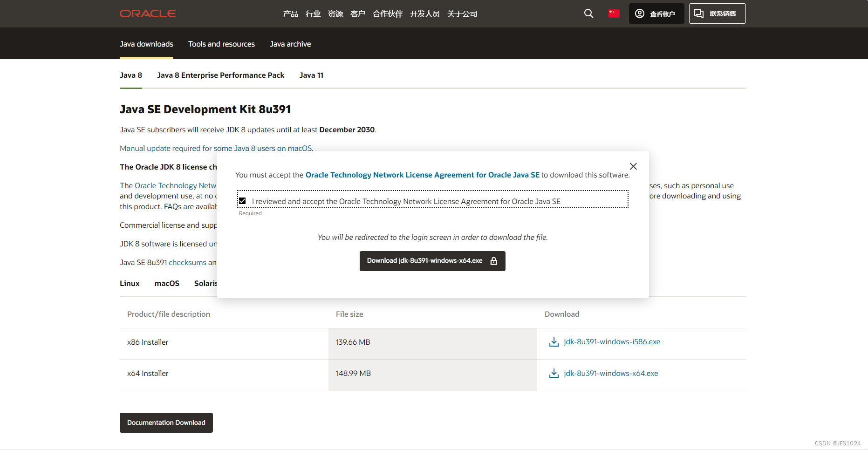Open Oracle Technology Network License Agreement link
The height and width of the screenshot is (450, 868).
[422, 175]
